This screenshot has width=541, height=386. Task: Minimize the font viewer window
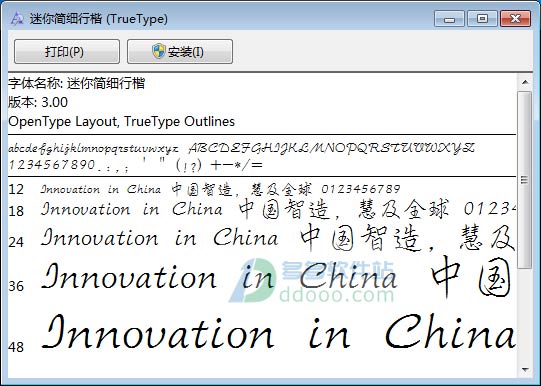[449, 19]
